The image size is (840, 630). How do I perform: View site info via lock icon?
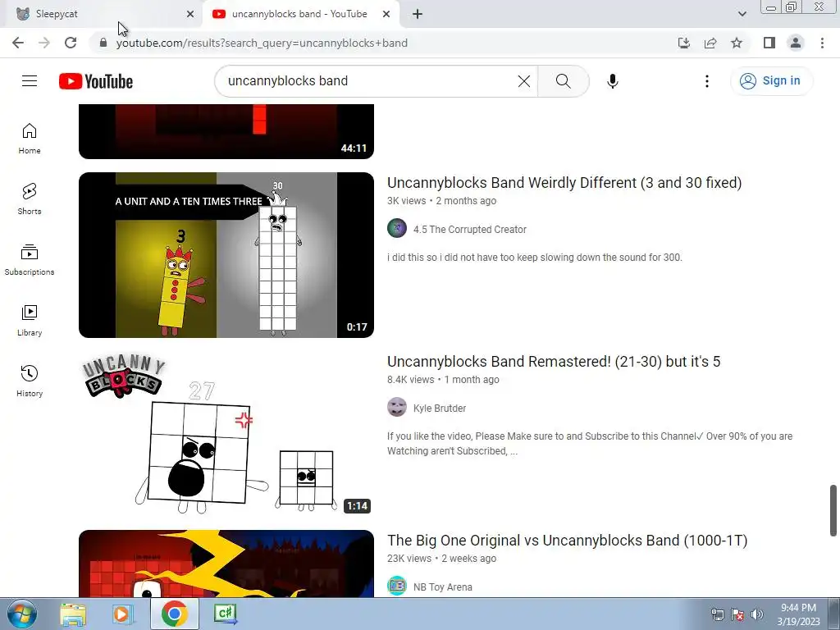pyautogui.click(x=103, y=43)
